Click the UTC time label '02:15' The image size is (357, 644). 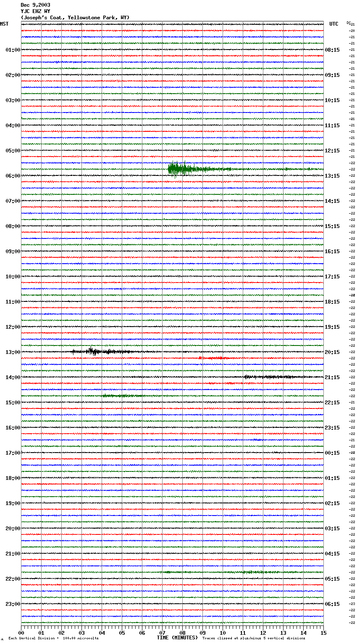[x=332, y=503]
